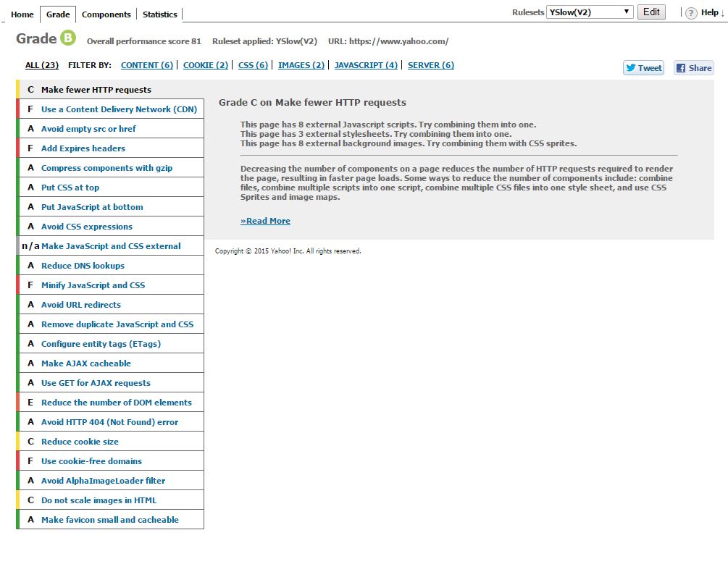Open the Avoid AlphaImageLoader filter rule
Viewport: 728px width, 572px height.
(111, 480)
